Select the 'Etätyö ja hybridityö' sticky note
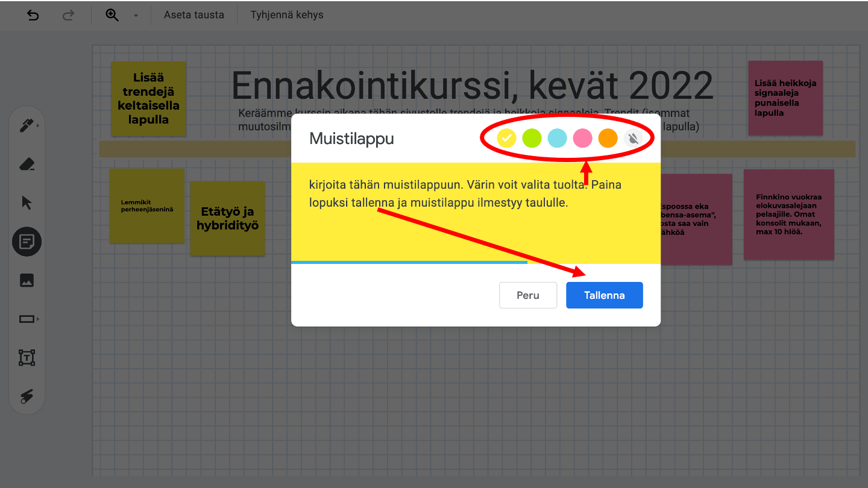Screen dimensions: 868x488 coord(228,219)
